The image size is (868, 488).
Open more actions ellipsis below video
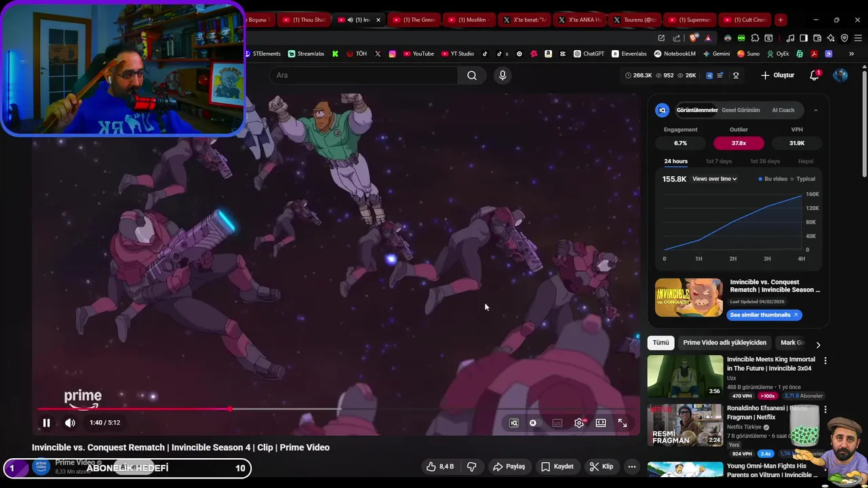pyautogui.click(x=632, y=466)
